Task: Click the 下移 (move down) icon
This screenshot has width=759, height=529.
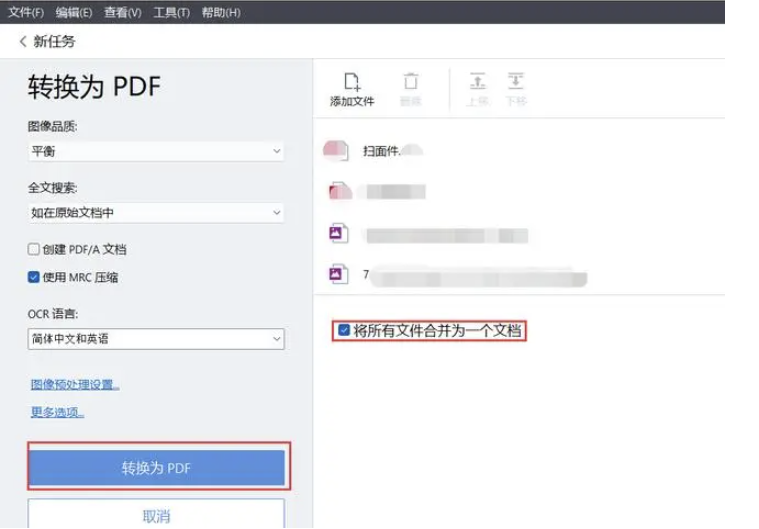Action: coord(515,82)
